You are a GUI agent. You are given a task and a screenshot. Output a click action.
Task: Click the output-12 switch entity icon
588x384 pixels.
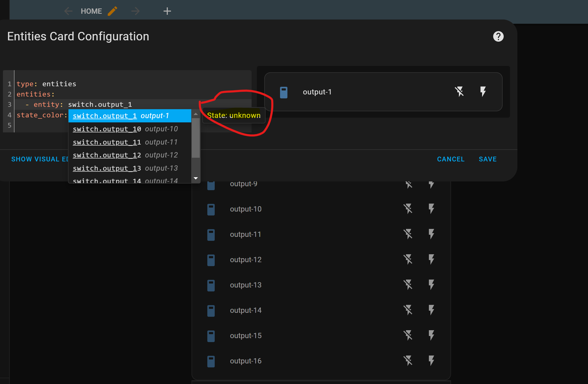click(x=211, y=260)
